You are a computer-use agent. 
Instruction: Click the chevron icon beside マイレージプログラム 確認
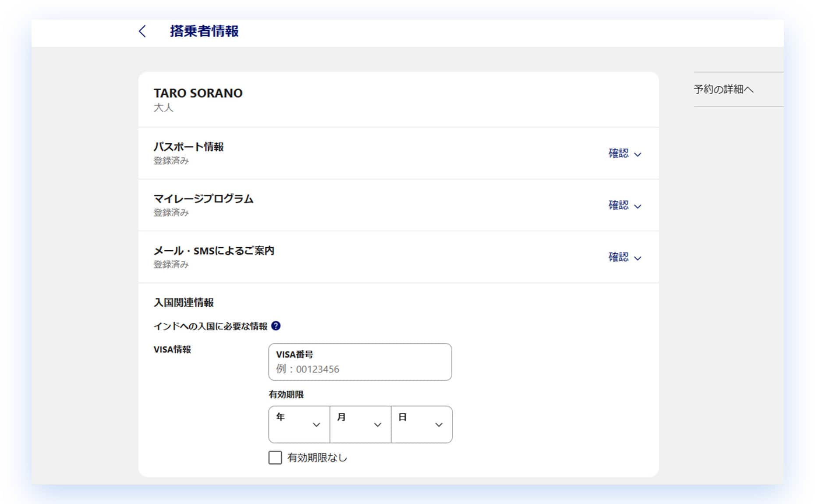point(638,206)
